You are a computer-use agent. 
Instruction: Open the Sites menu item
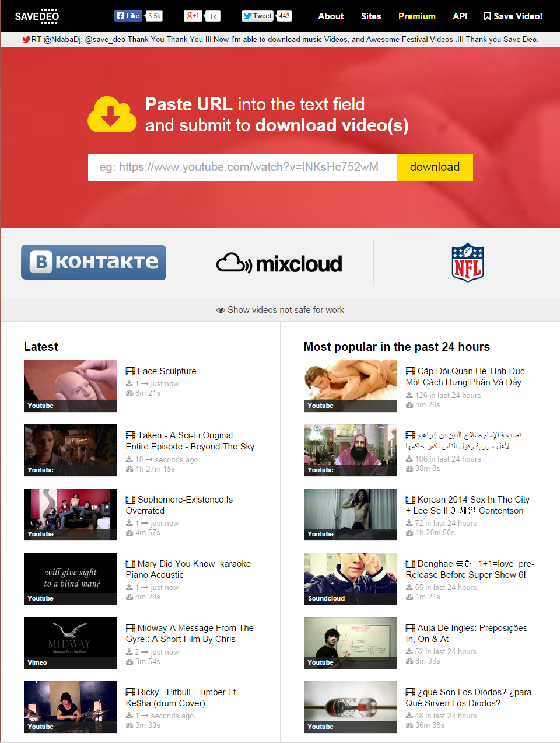coord(370,16)
